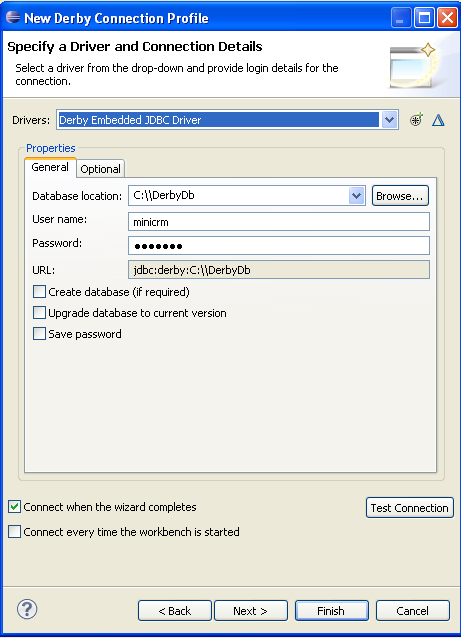The image size is (461, 638).
Task: Go back with the < Back button
Action: [175, 610]
